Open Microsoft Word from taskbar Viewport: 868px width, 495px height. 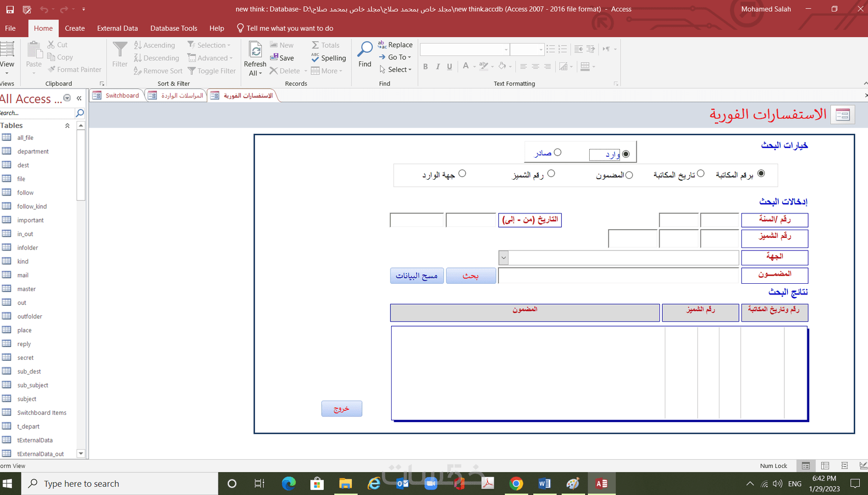pyautogui.click(x=544, y=483)
